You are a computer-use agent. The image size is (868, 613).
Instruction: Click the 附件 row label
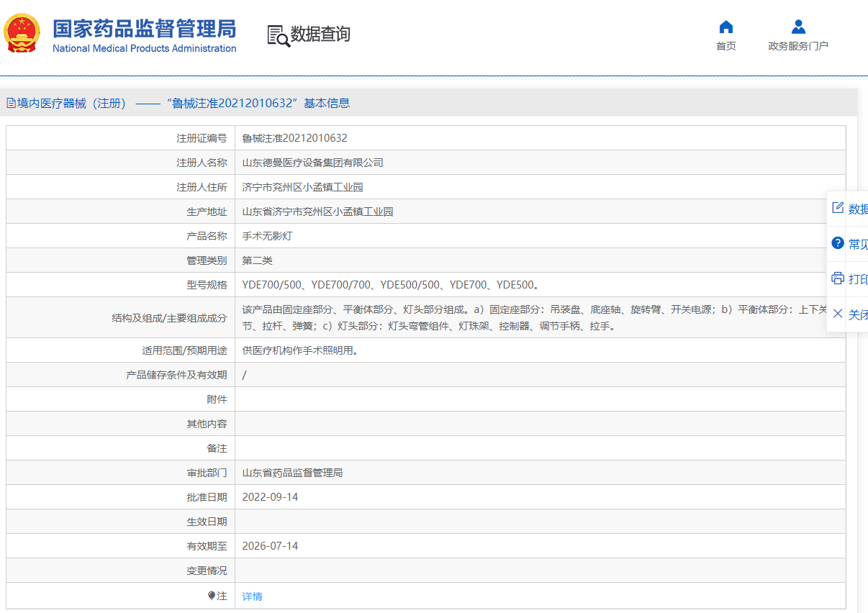217,399
